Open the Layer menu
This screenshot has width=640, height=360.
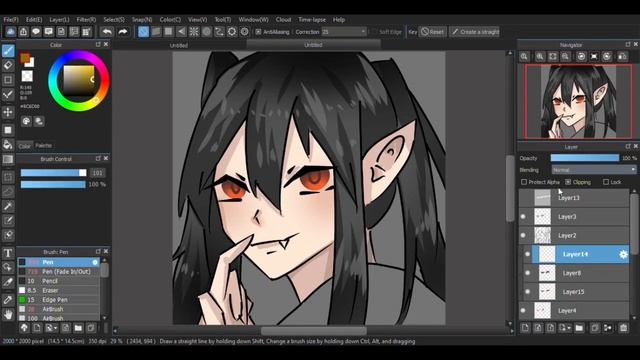[x=59, y=20]
